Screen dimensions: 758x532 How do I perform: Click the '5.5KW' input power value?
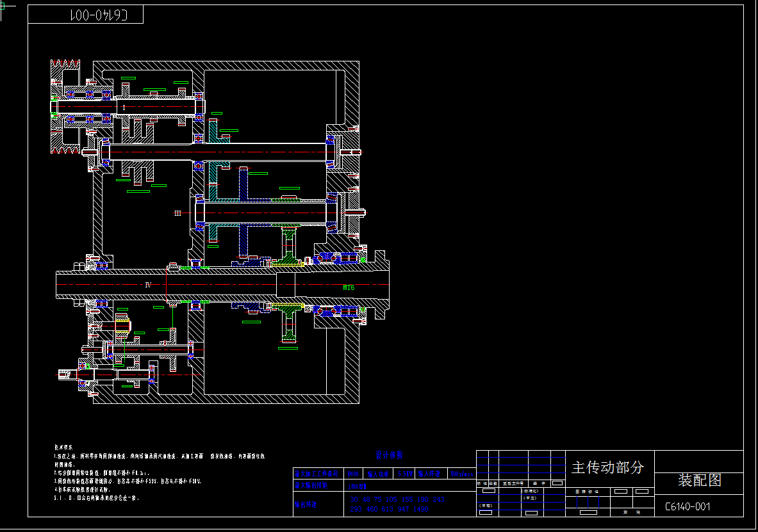pos(405,474)
